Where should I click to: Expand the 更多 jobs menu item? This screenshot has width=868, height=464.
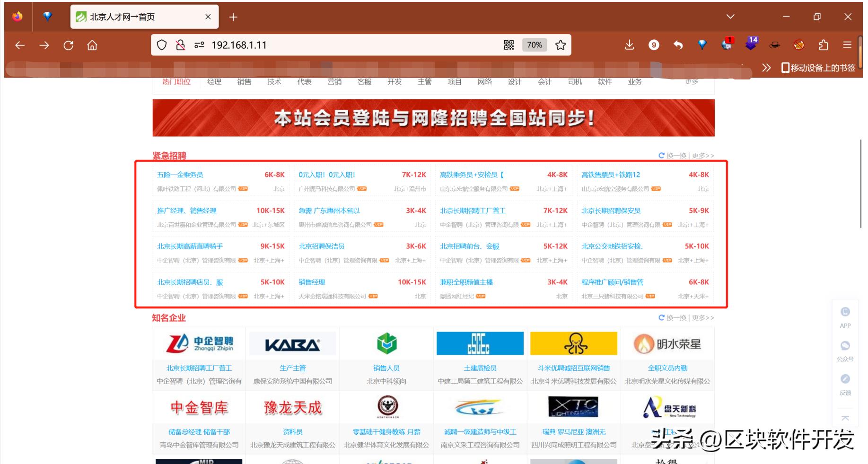(691, 81)
